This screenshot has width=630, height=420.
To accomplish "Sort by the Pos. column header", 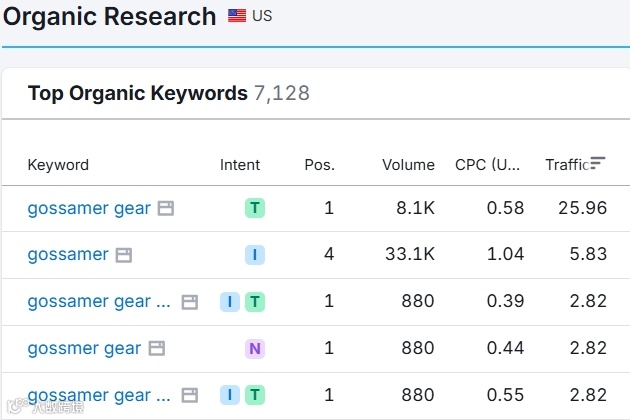I will tap(319, 165).
